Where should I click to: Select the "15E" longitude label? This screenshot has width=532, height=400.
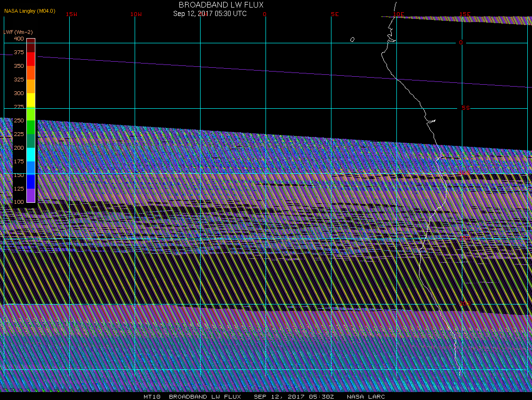[465, 14]
